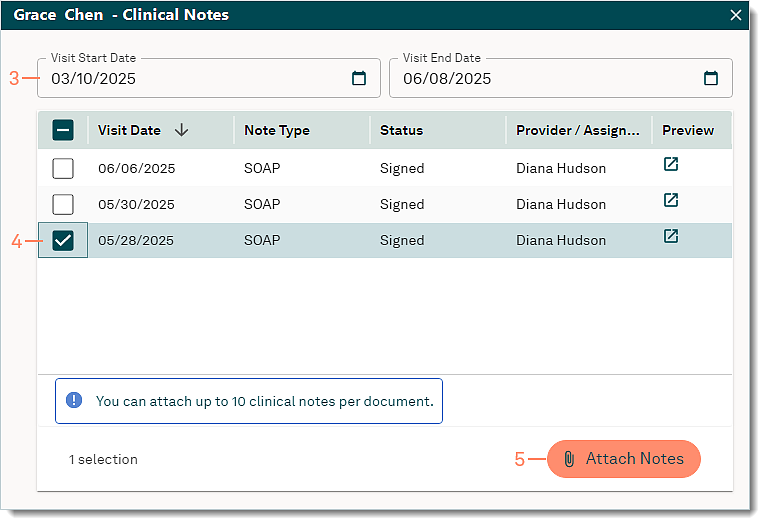Open the Visit Start Date calendar picker
This screenshot has height=525, width=765.
tap(359, 78)
